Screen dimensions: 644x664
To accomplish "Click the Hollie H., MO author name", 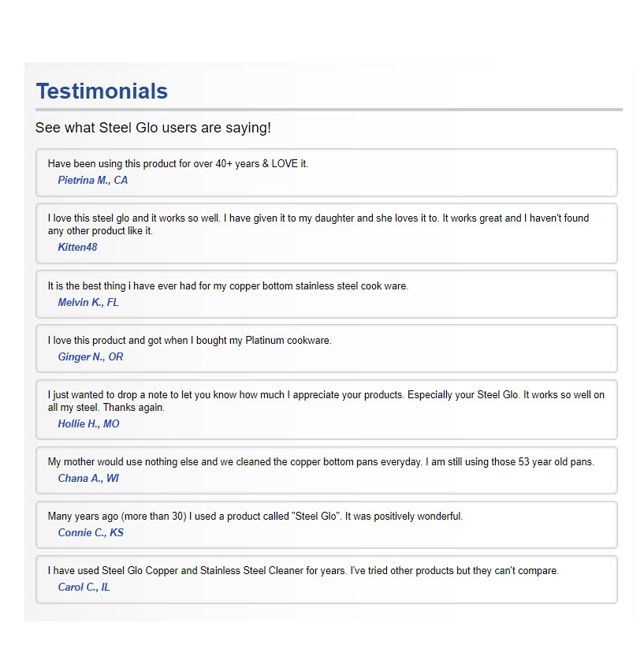I will (x=88, y=423).
